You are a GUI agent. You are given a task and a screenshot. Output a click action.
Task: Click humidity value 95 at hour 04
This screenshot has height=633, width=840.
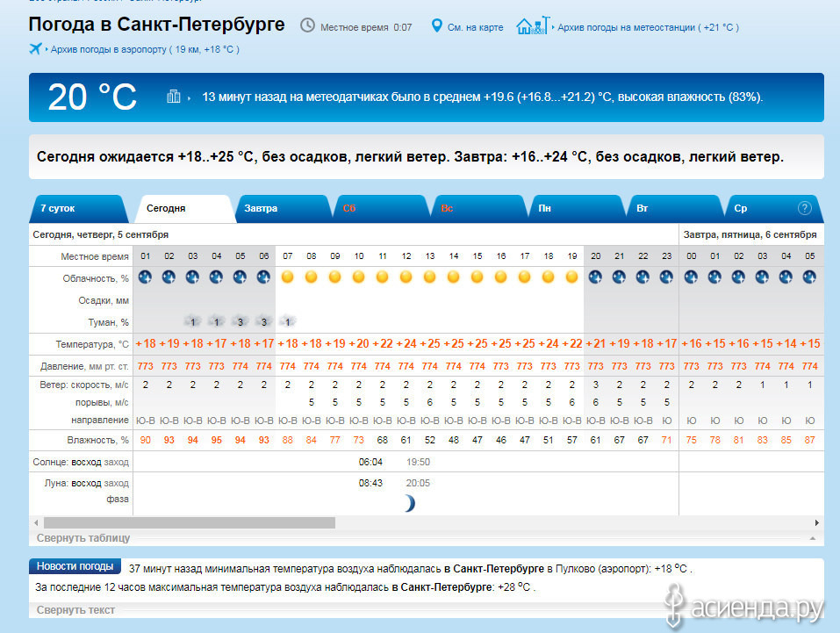coord(217,440)
